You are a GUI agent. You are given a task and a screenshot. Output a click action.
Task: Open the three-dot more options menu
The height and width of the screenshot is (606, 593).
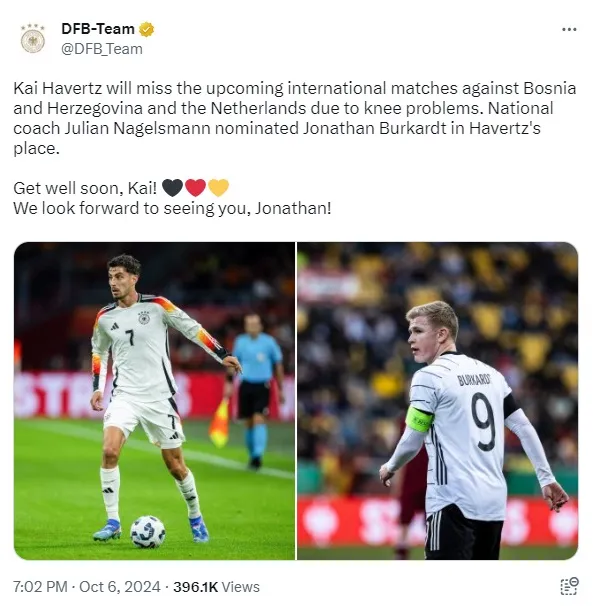(x=569, y=29)
